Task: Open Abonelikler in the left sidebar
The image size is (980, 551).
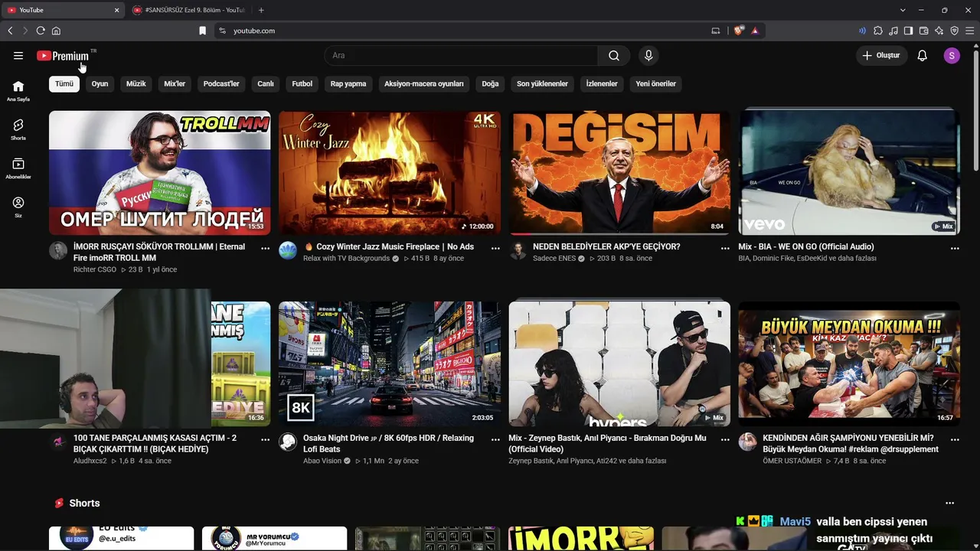Action: (x=18, y=169)
